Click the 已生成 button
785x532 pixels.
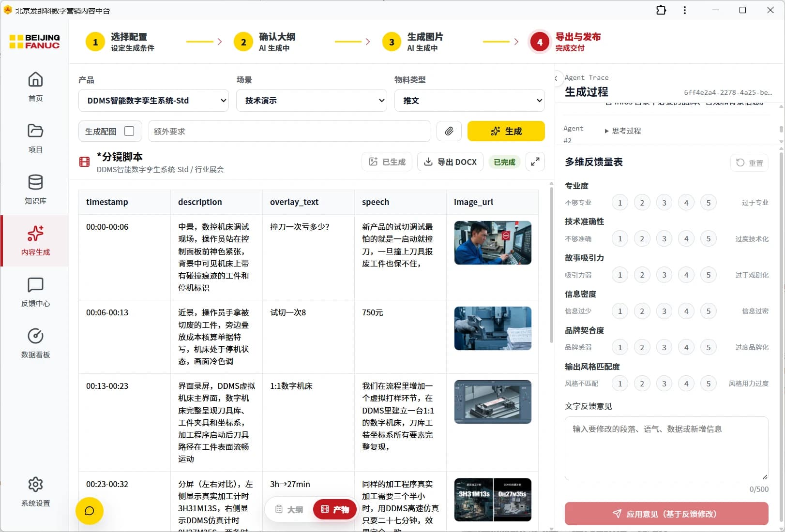[387, 162]
